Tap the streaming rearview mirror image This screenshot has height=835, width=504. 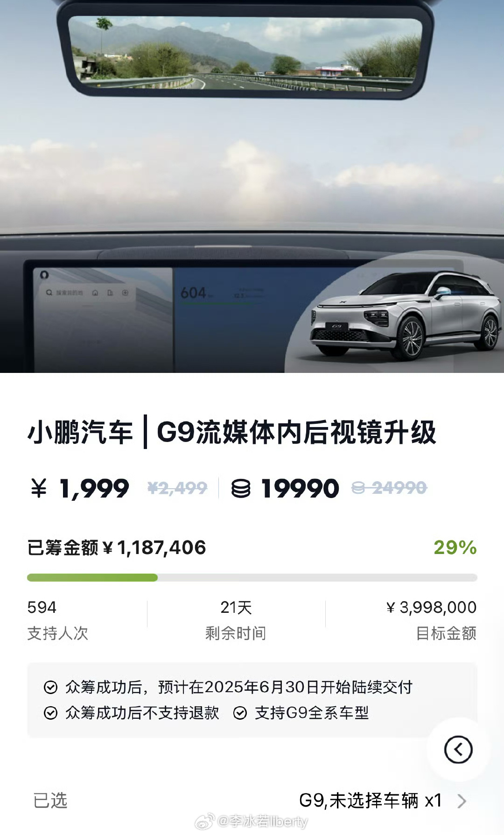point(245,52)
